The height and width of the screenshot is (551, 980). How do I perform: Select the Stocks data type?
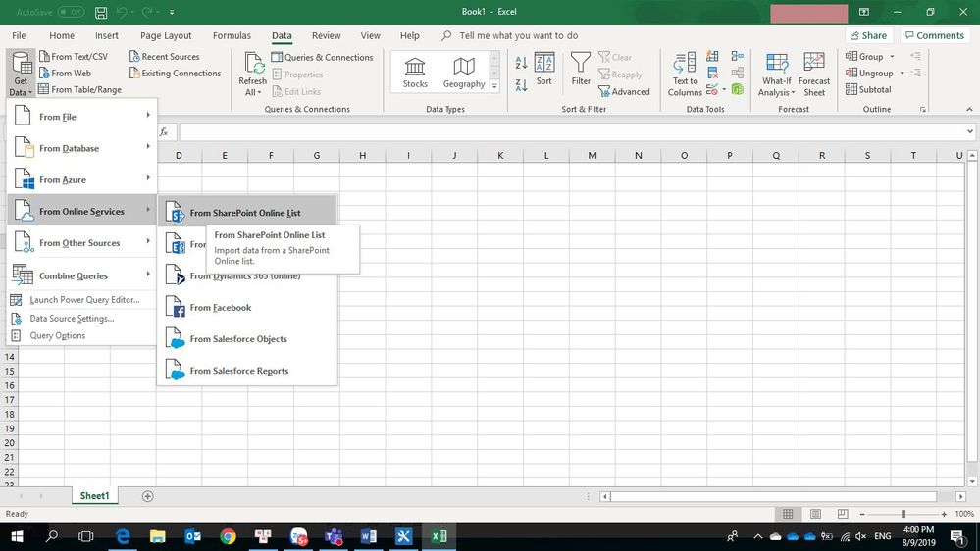coord(415,73)
